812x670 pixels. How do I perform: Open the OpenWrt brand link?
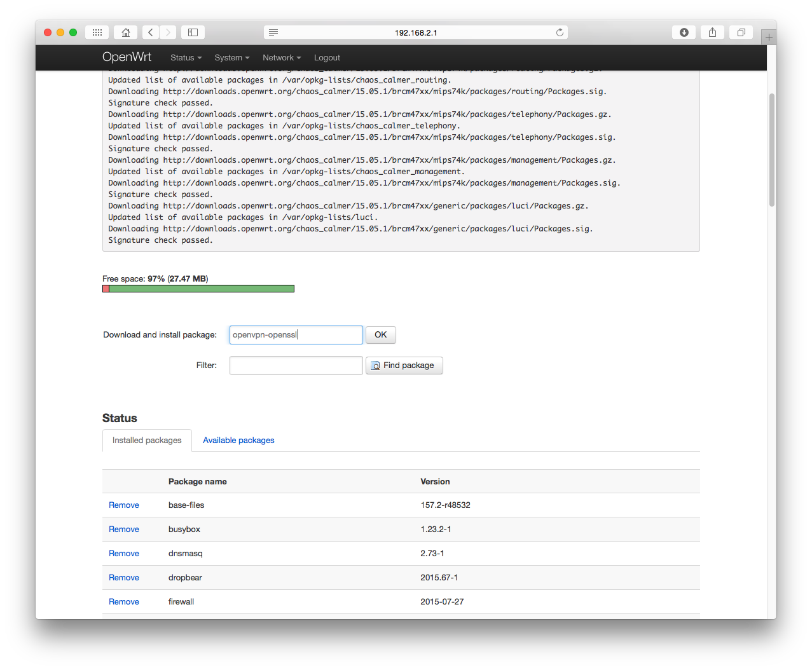(127, 57)
